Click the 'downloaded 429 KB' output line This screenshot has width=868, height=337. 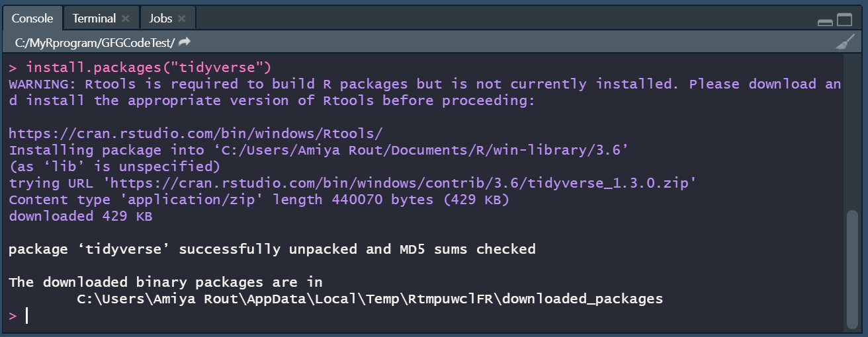point(81,216)
